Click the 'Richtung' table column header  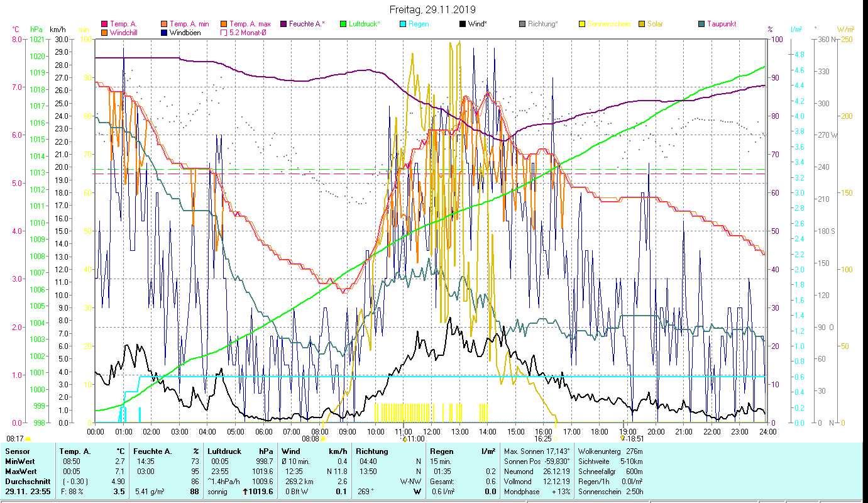coord(371,451)
